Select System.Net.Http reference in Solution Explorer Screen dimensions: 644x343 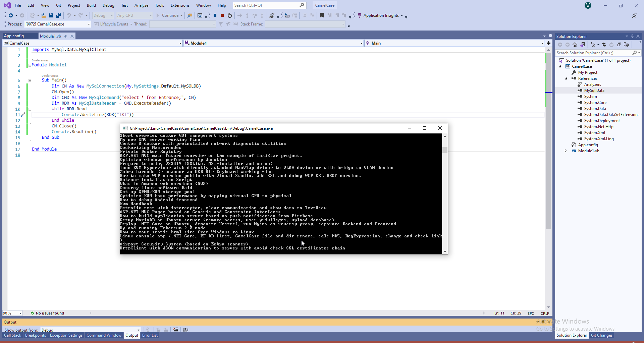tap(598, 127)
